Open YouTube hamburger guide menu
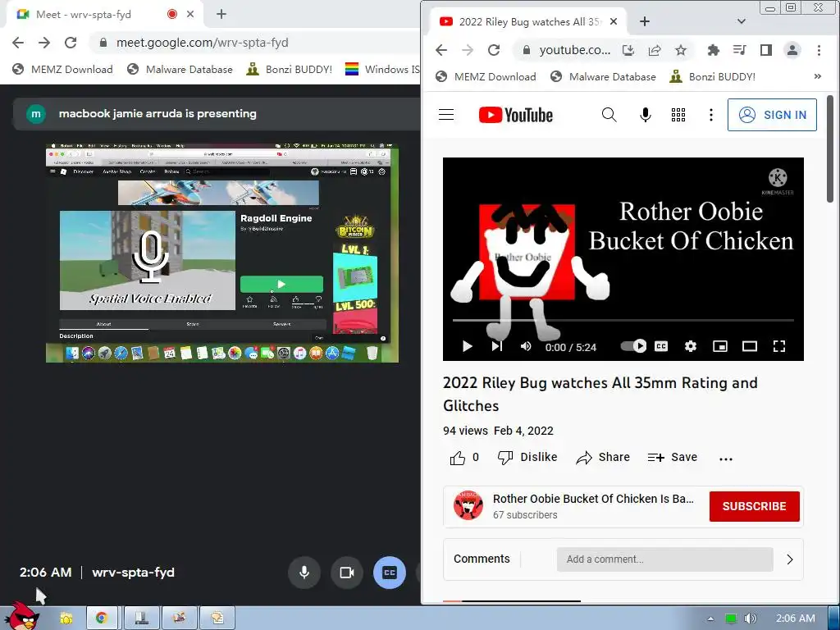This screenshot has width=840, height=630. (446, 115)
